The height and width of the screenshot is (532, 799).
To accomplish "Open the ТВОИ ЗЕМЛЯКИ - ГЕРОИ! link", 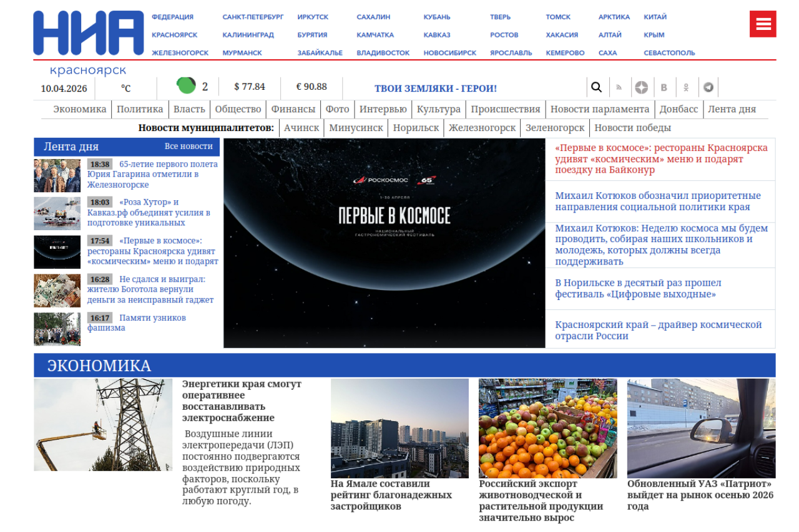I will click(436, 89).
